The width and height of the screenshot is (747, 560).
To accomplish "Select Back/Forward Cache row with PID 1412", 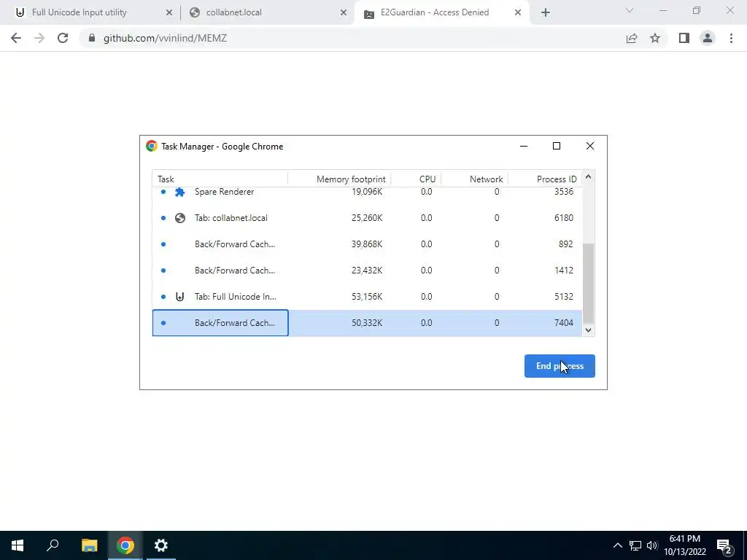I will 367,271.
